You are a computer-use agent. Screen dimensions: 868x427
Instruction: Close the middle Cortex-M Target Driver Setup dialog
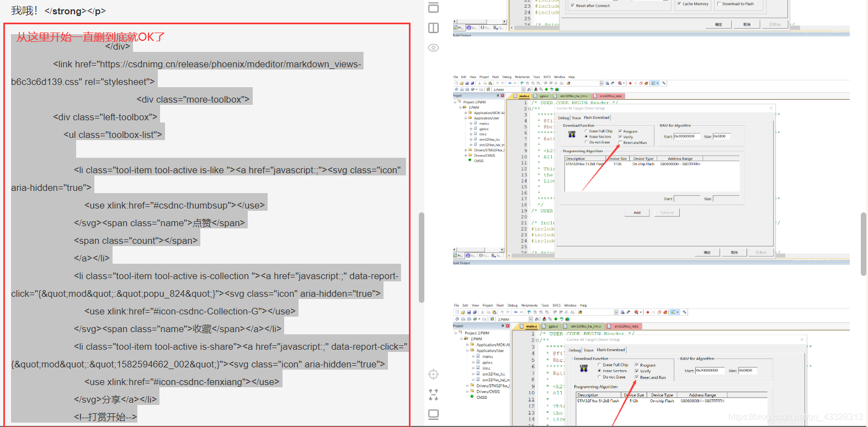click(x=771, y=108)
